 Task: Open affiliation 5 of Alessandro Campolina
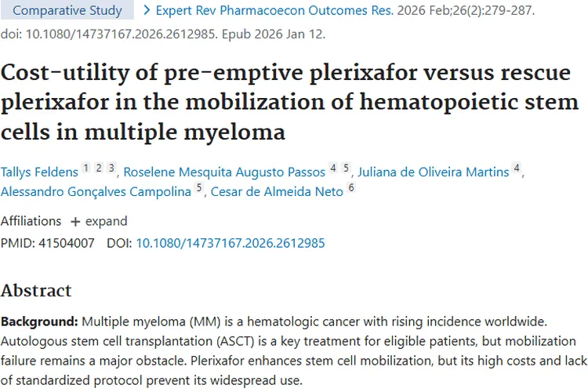(199, 188)
